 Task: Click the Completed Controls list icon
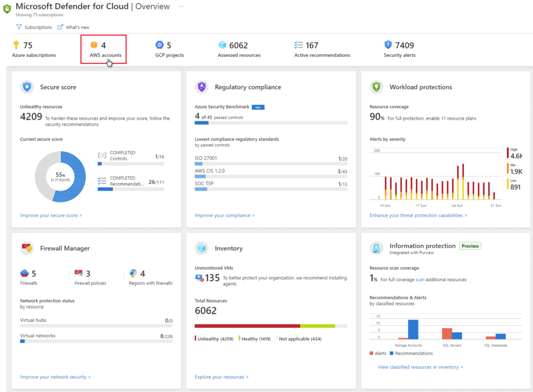pyautogui.click(x=102, y=155)
